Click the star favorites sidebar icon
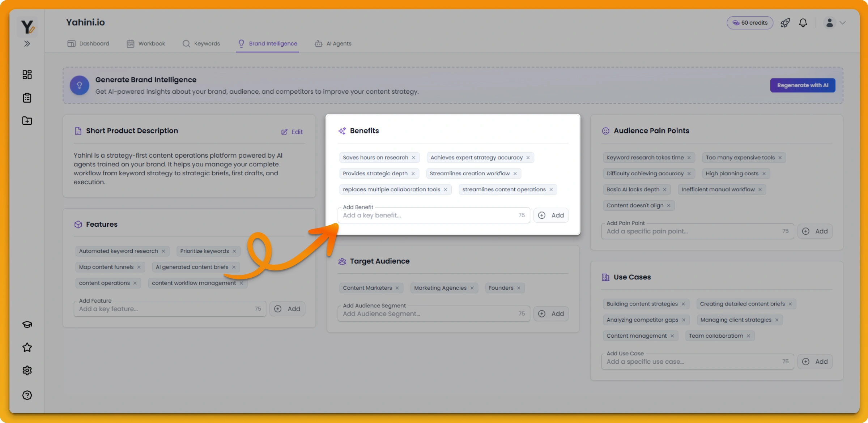 pos(27,347)
